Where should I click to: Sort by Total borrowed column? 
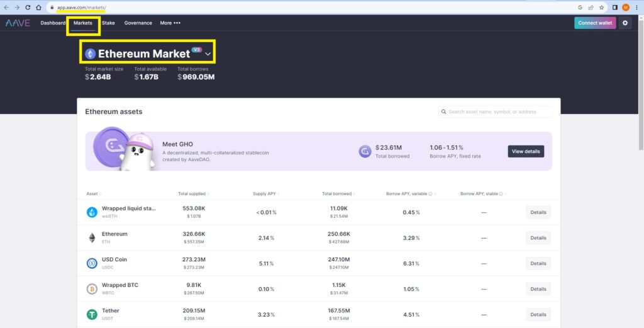click(338, 194)
